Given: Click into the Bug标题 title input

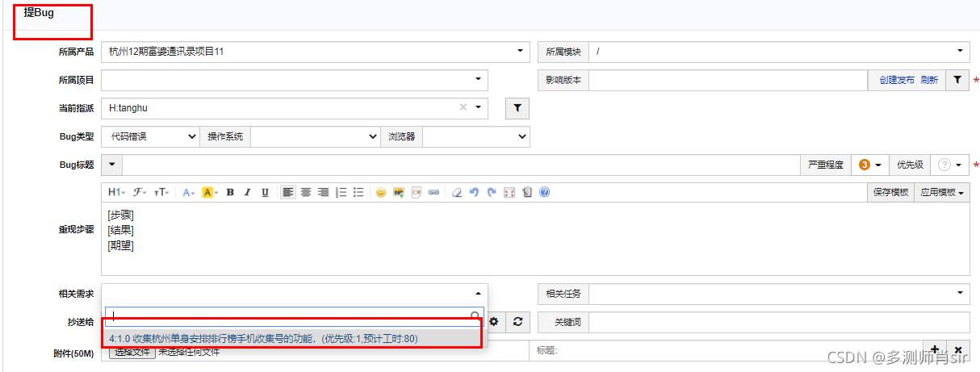Looking at the screenshot, I should click(459, 165).
